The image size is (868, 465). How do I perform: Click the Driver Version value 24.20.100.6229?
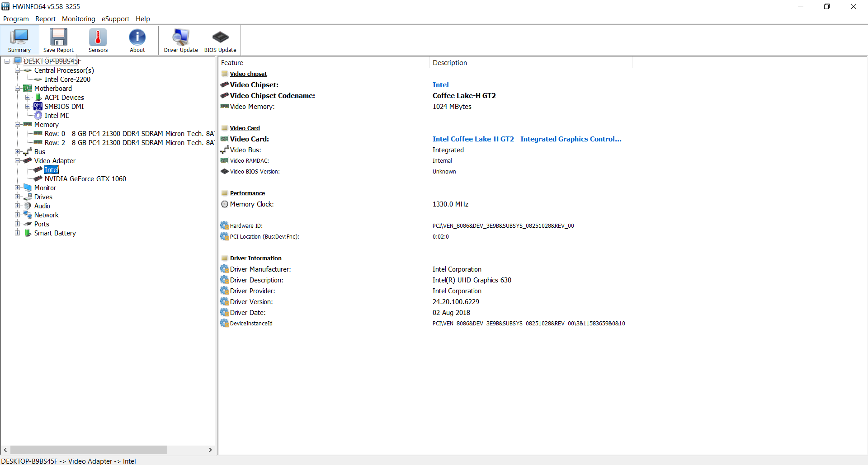tap(456, 301)
